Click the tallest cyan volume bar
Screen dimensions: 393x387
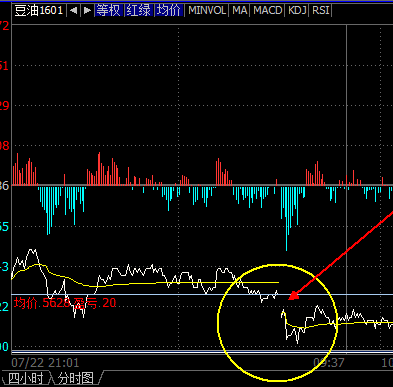pyautogui.click(x=286, y=218)
